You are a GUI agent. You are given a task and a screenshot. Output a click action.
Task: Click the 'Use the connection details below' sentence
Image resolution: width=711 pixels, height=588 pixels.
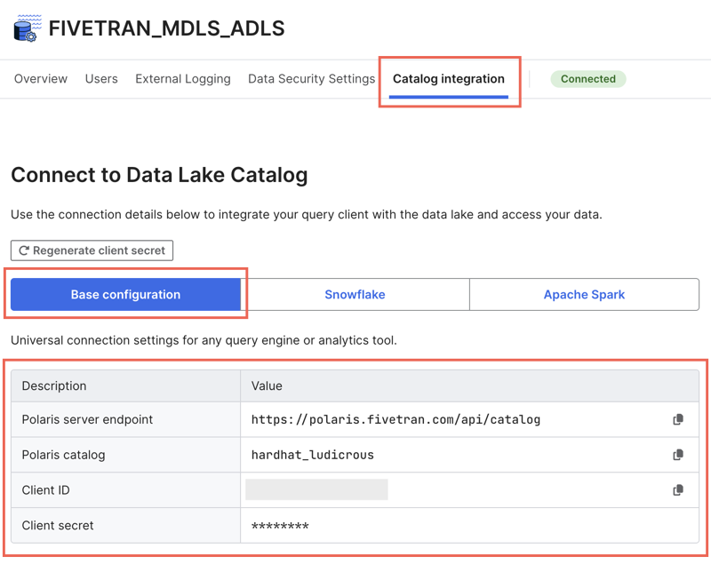coord(307,214)
